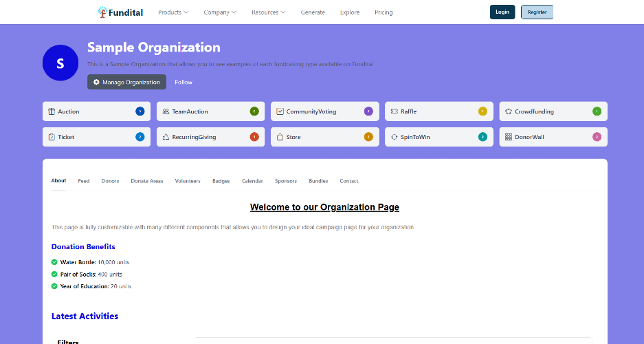The width and height of the screenshot is (644, 344).
Task: Click the DonorWall brick wall icon
Action: point(508,137)
